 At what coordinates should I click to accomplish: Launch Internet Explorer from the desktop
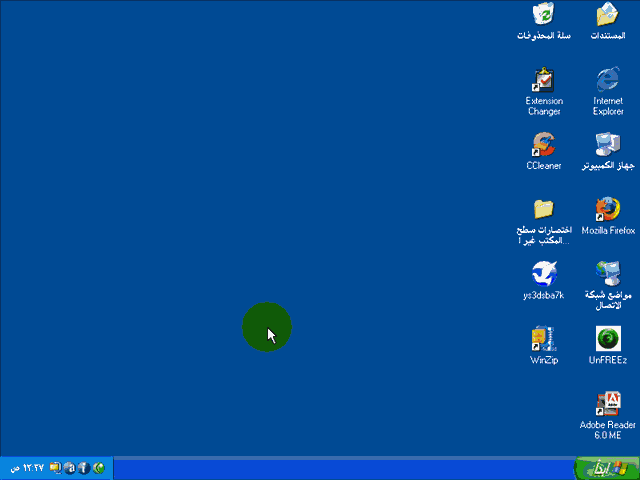pos(608,79)
